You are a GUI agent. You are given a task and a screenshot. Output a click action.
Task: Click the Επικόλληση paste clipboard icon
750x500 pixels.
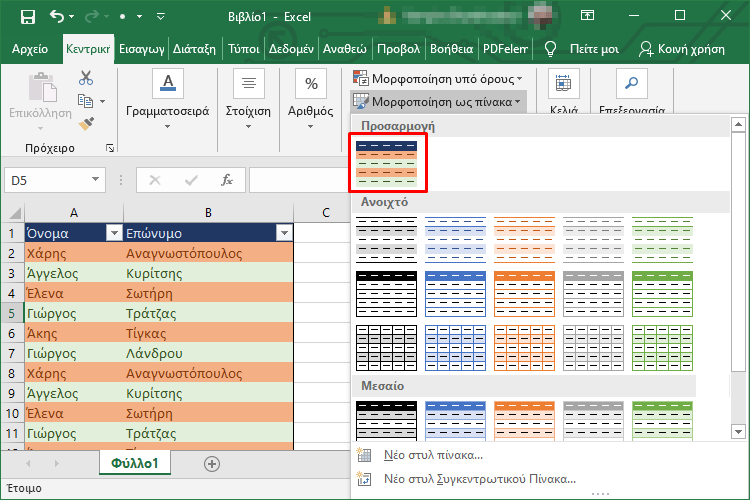(42, 87)
